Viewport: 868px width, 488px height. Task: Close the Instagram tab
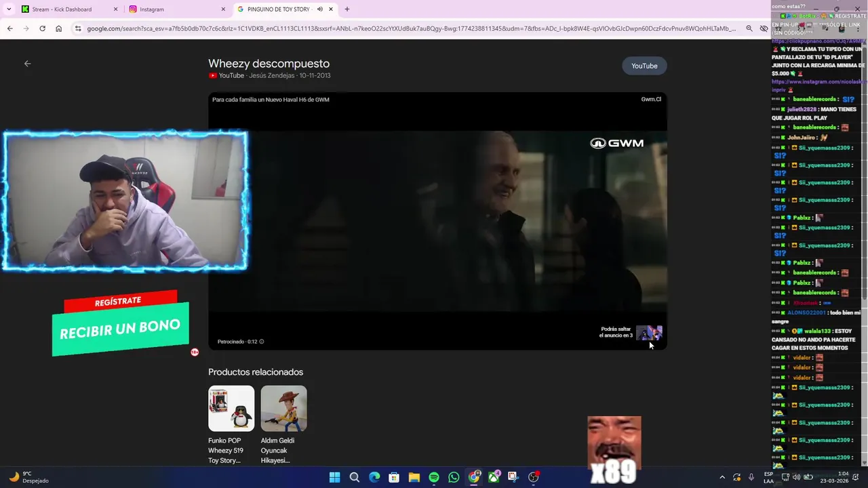pyautogui.click(x=223, y=9)
